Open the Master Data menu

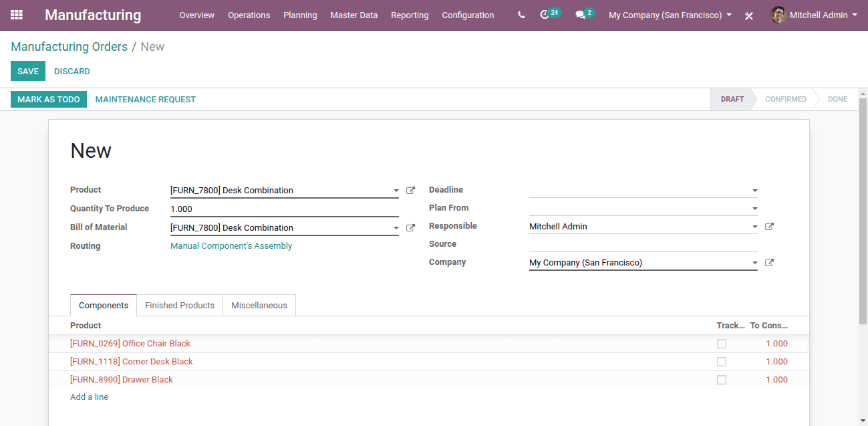point(353,15)
